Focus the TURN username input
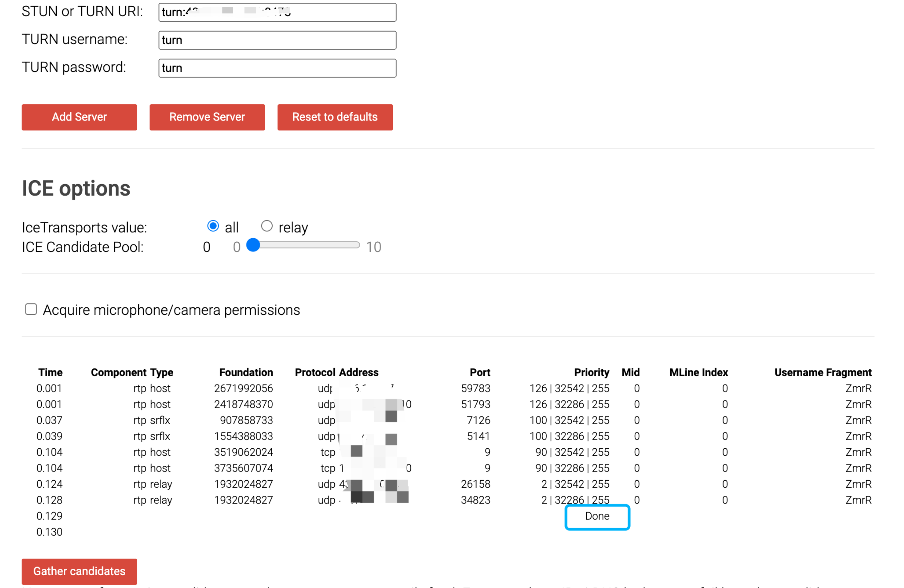Viewport: 904px width, 588px height. 277,40
